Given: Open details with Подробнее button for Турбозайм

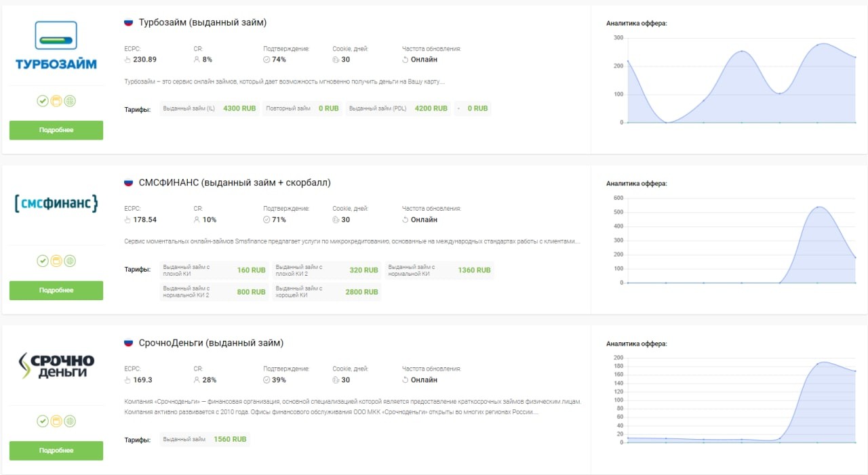Looking at the screenshot, I should (x=56, y=130).
